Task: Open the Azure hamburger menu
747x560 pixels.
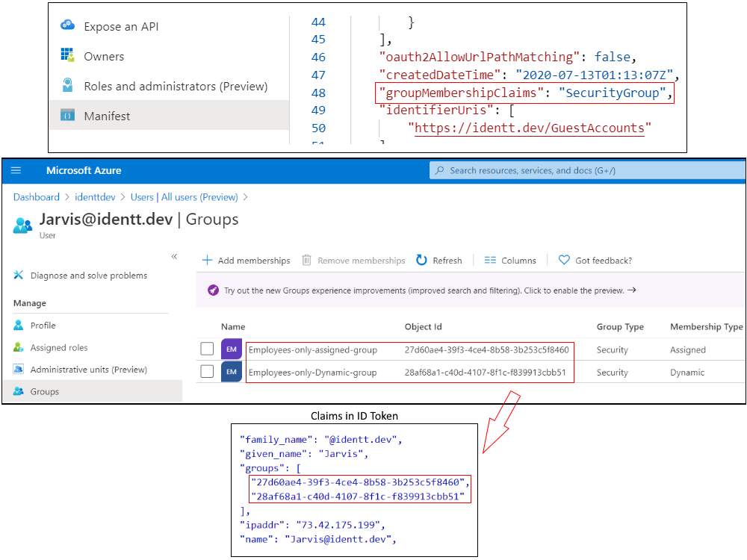Action: tap(16, 170)
